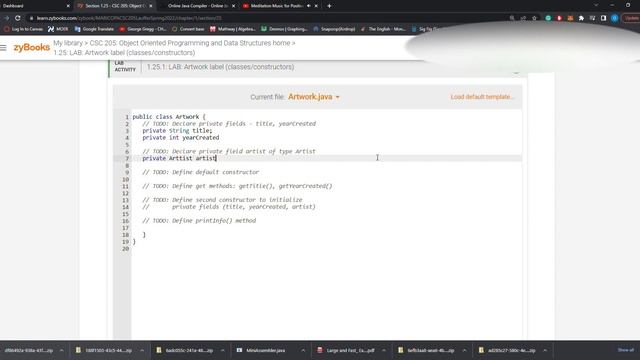The height and width of the screenshot is (360, 640).
Task: Click the 'Define second constructor to initialize' comment
Action: click(x=222, y=200)
